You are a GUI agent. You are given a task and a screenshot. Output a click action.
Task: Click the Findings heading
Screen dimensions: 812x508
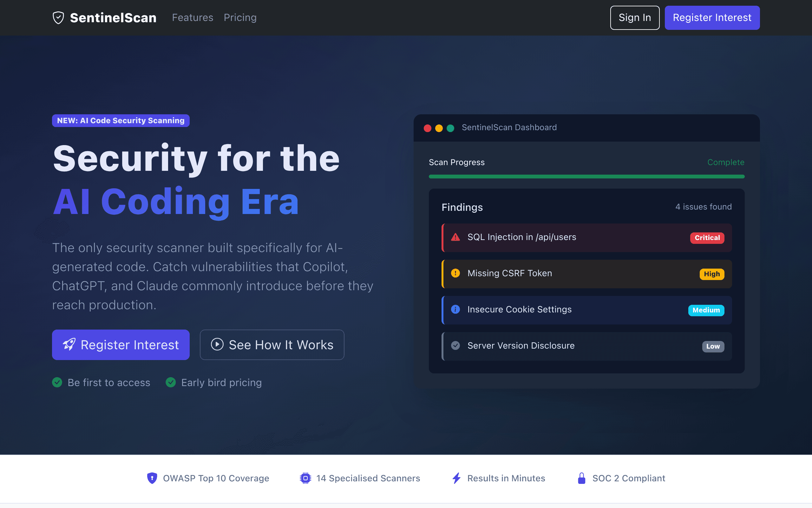point(462,207)
